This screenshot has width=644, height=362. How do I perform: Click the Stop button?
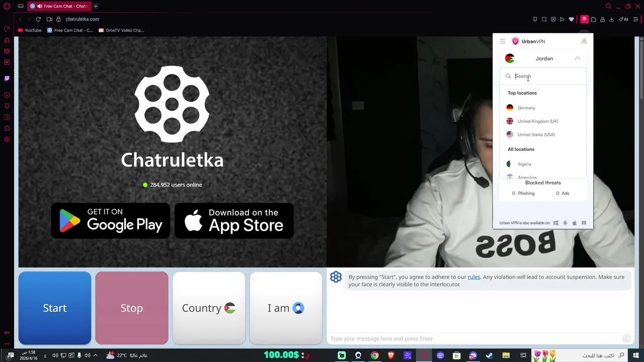click(132, 308)
